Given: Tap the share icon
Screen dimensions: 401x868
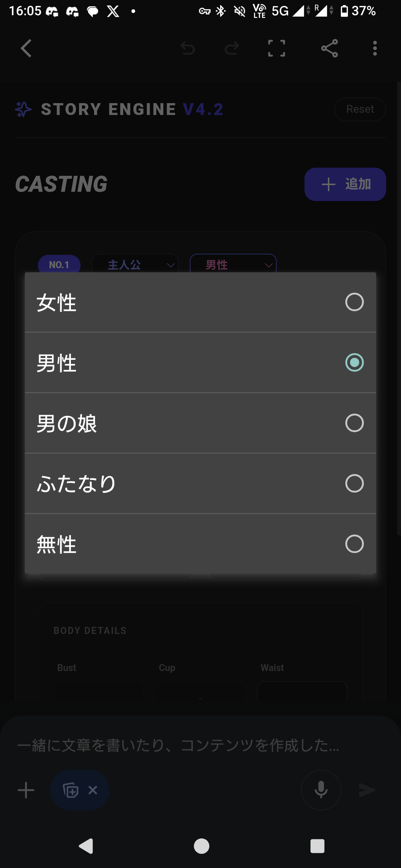Looking at the screenshot, I should tap(329, 48).
